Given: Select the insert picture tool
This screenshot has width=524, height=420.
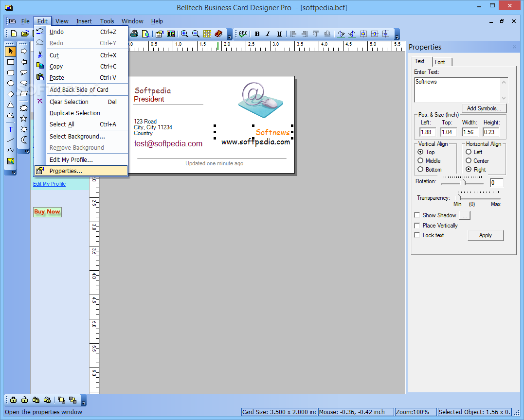Looking at the screenshot, I should point(11,161).
